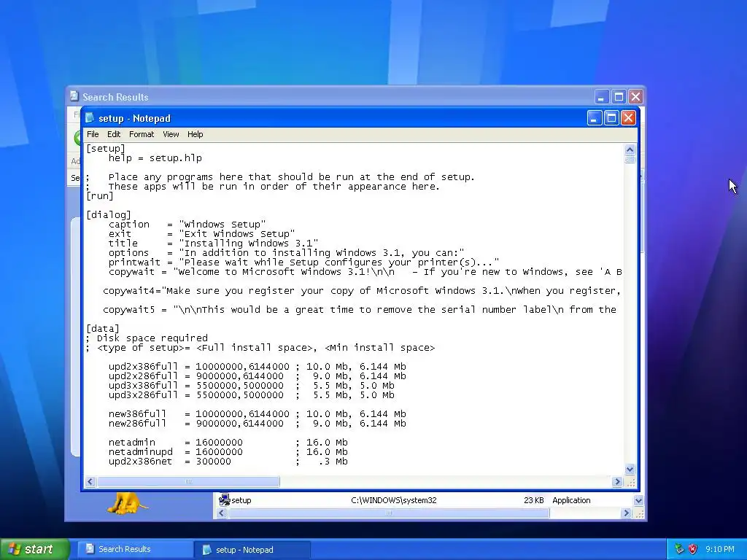
Task: Click Search Results horizontal scroll left arrow
Action: pos(222,513)
